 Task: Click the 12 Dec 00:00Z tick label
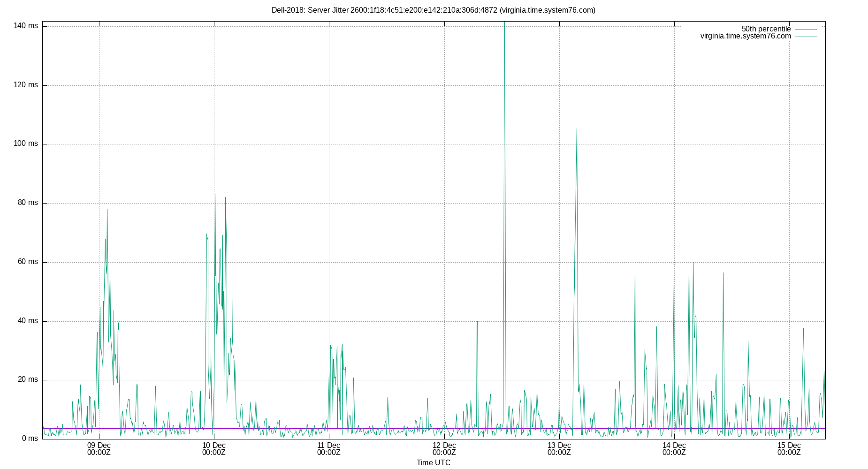click(x=445, y=449)
